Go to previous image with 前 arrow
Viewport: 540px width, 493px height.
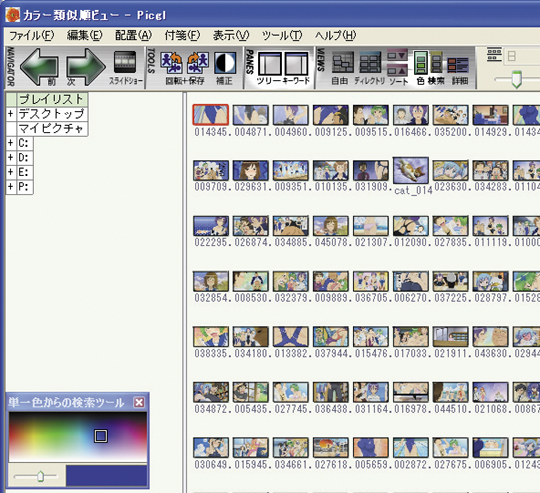[39, 66]
